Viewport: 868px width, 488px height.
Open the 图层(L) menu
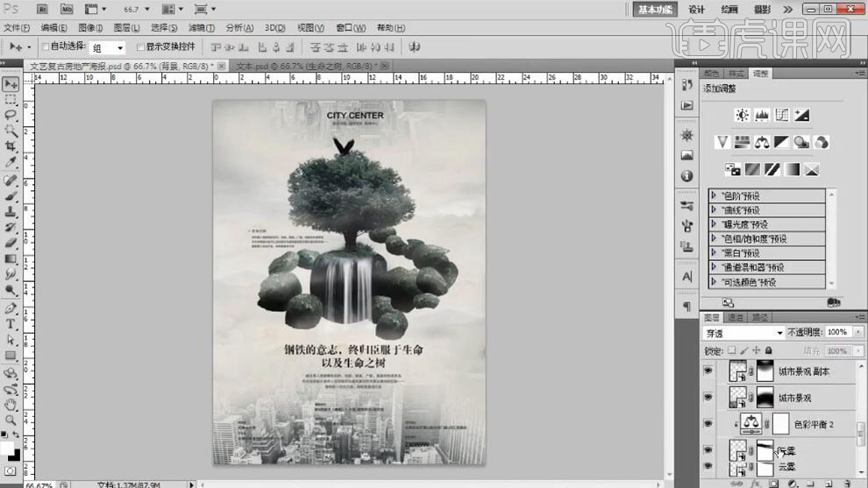[x=127, y=28]
